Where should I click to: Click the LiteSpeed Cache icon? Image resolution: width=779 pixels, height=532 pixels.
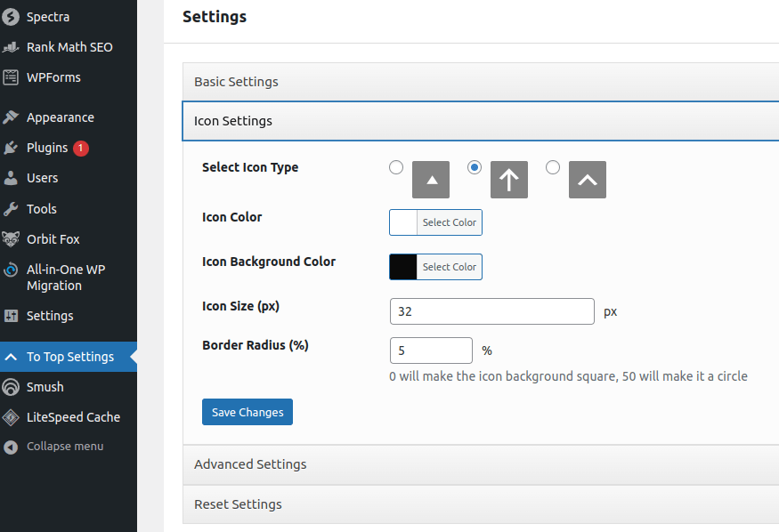click(11, 417)
